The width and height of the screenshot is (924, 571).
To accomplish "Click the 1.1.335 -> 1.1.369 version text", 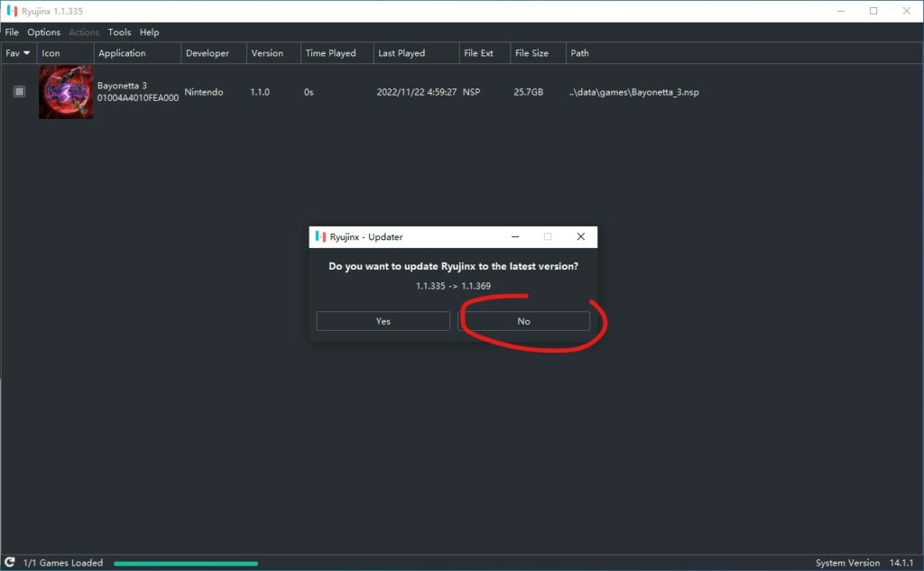I will [x=453, y=286].
